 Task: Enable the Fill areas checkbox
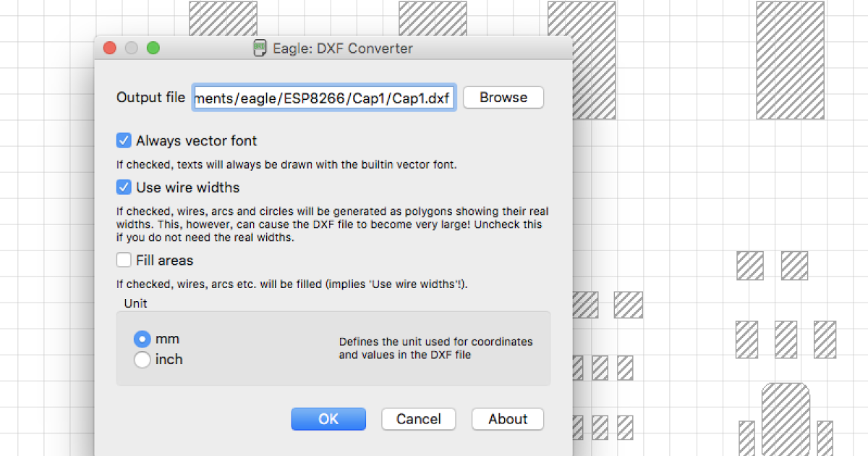[x=124, y=260]
